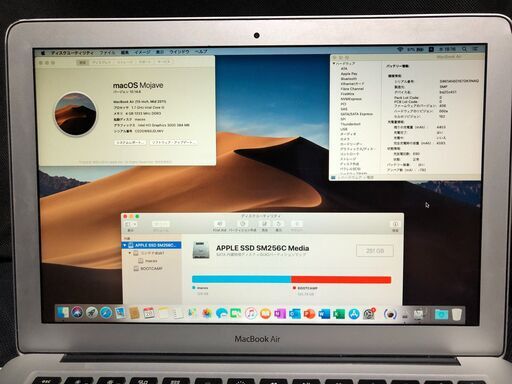This screenshot has width=512, height=384.
Task: Click the Restore toolbar icon in Disk Utility
Action: 279,224
